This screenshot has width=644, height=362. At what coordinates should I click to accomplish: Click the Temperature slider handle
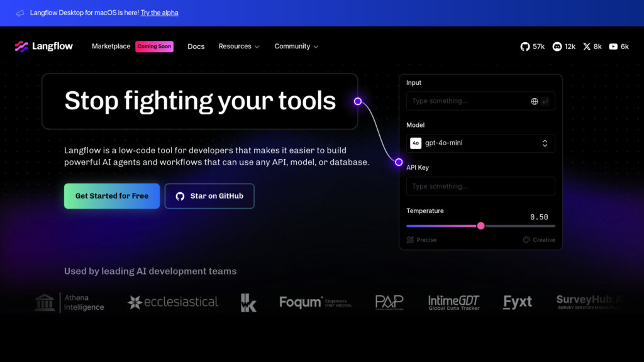pyautogui.click(x=481, y=226)
